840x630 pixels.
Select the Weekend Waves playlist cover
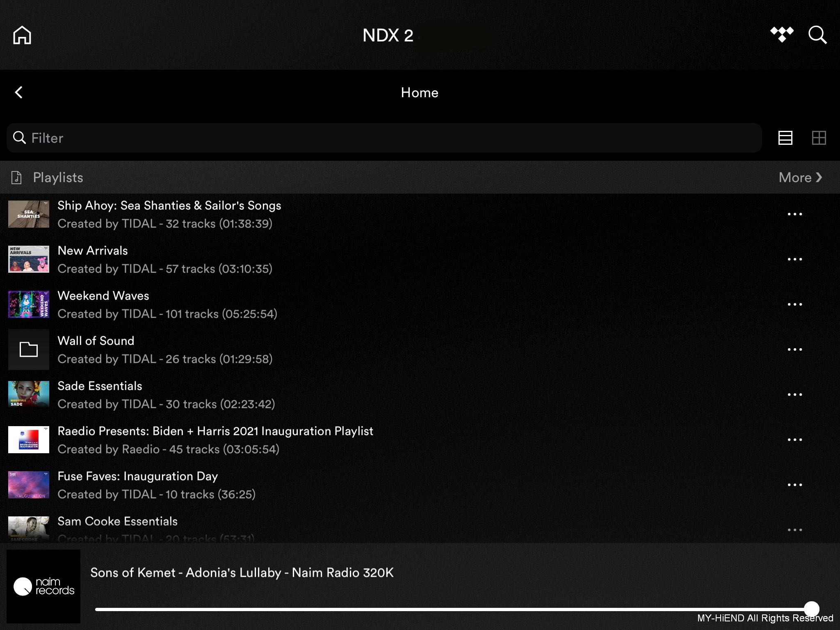click(29, 304)
